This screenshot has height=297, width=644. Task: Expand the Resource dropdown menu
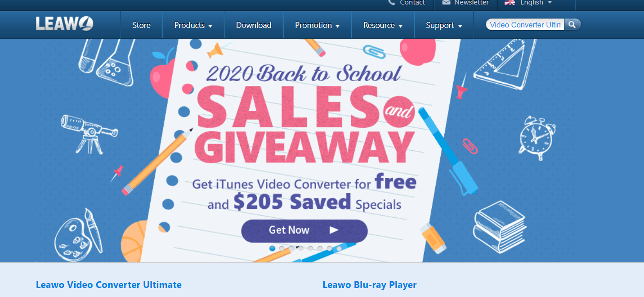383,25
